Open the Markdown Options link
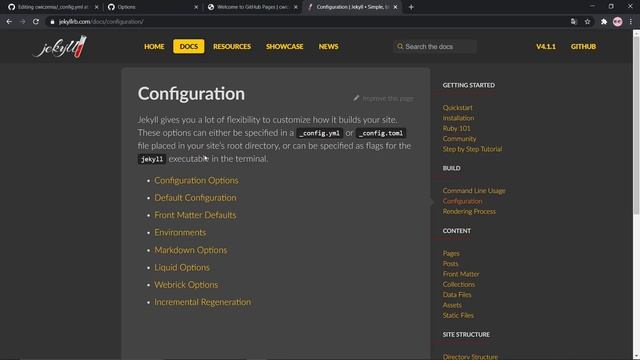Image resolution: width=640 pixels, height=360 pixels. 191,250
